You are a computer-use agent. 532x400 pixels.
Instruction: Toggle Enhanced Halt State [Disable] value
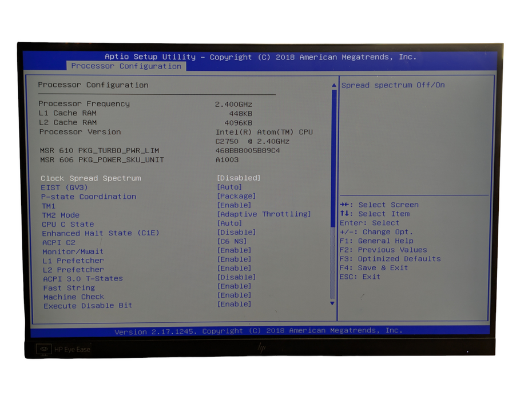[x=236, y=232]
